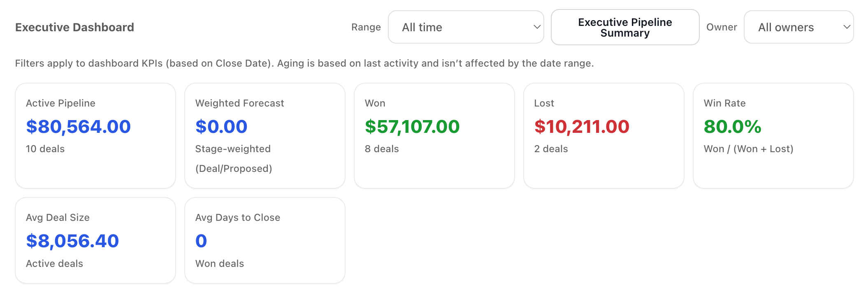This screenshot has height=292, width=868.
Task: Select the Weighted Forecast value $0.00
Action: 221,127
